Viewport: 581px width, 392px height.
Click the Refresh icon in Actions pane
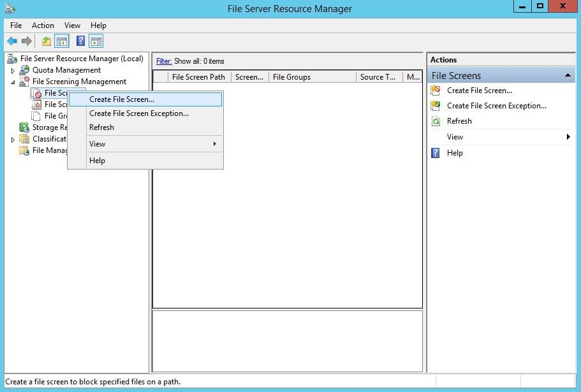pyautogui.click(x=436, y=121)
